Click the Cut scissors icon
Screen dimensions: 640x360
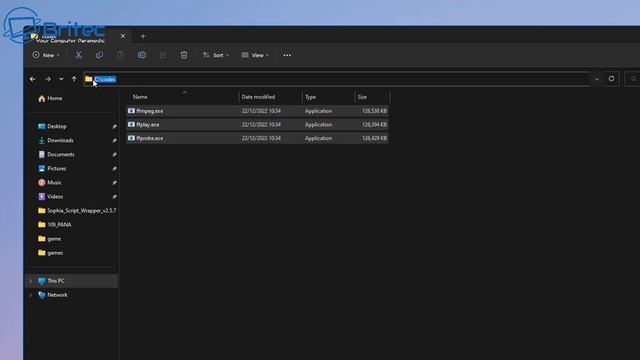pyautogui.click(x=78, y=55)
